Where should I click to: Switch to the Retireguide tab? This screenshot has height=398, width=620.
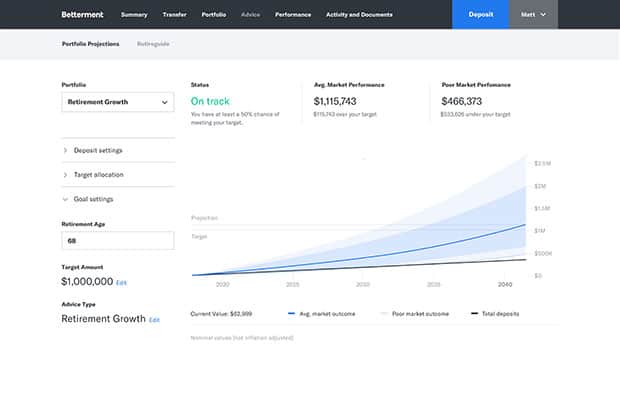point(153,44)
